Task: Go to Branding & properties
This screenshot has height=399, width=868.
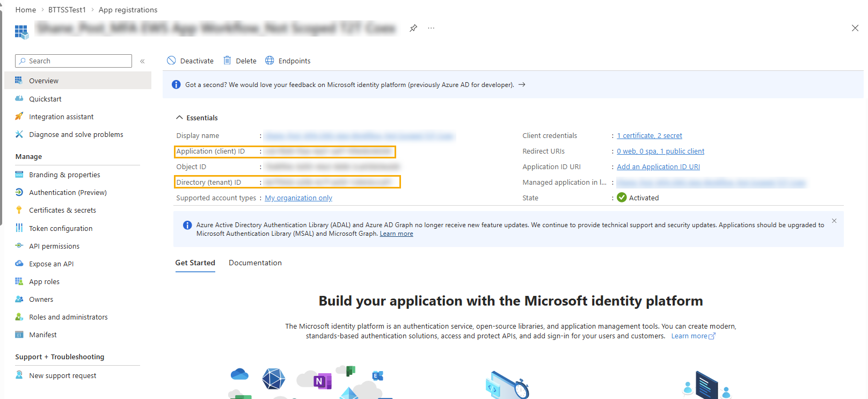Action: [64, 175]
